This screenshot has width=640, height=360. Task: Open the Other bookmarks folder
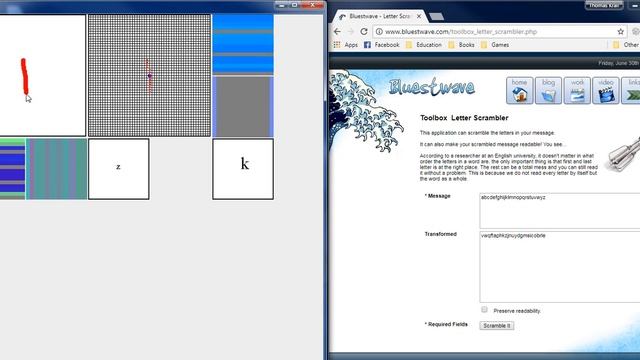pos(626,45)
